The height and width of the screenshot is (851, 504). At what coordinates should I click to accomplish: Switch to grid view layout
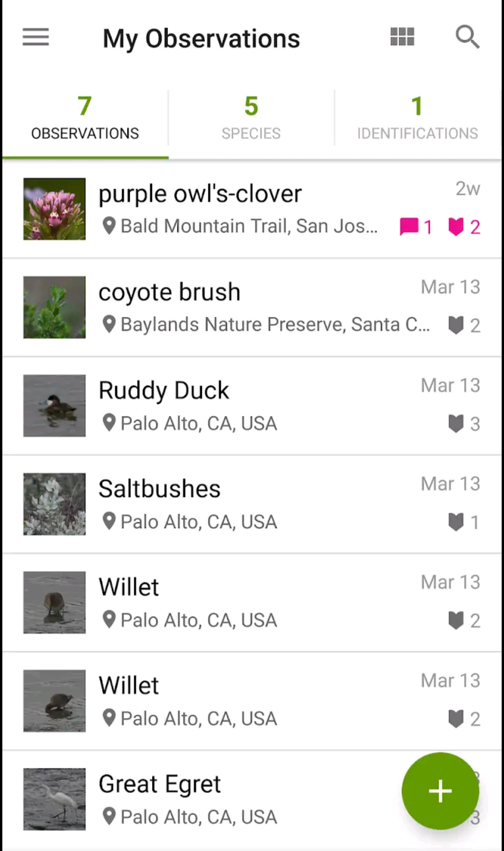pos(402,37)
